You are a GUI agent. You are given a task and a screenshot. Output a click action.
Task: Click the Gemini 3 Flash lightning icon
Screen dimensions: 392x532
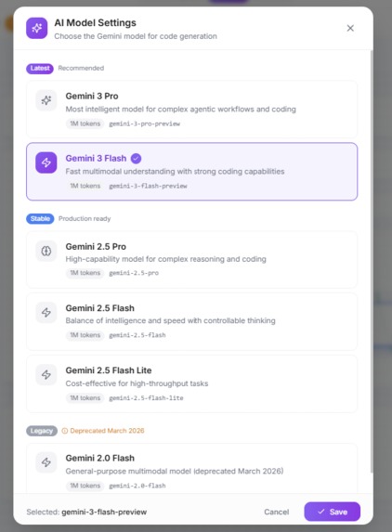pos(46,162)
